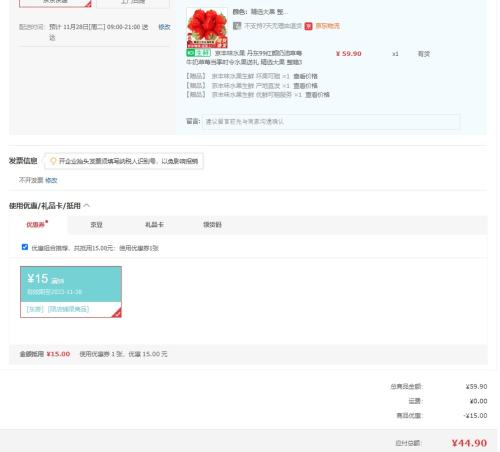The height and width of the screenshot is (452, 500).
Task: Select the selected delivery option with red corner
Action: (x=55, y=3)
